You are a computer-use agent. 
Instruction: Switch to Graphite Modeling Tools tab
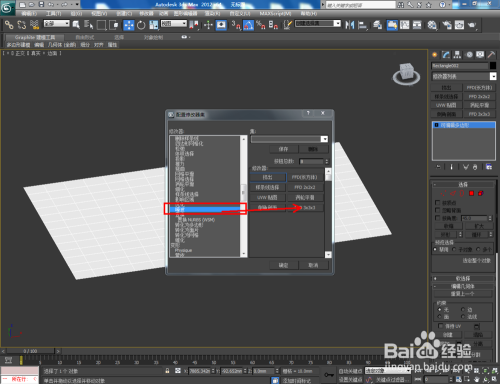click(x=35, y=37)
